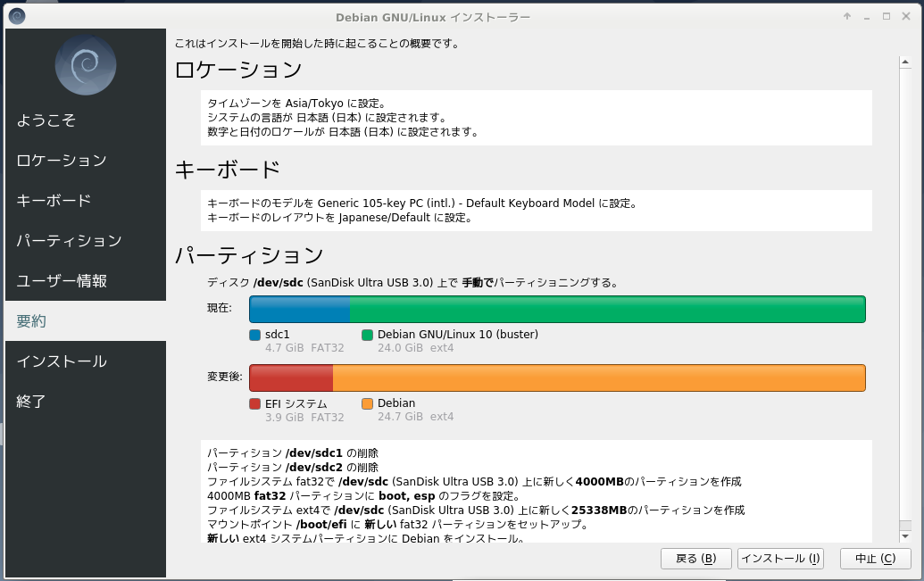Click the green Debian 10 buster legend square

(x=367, y=335)
